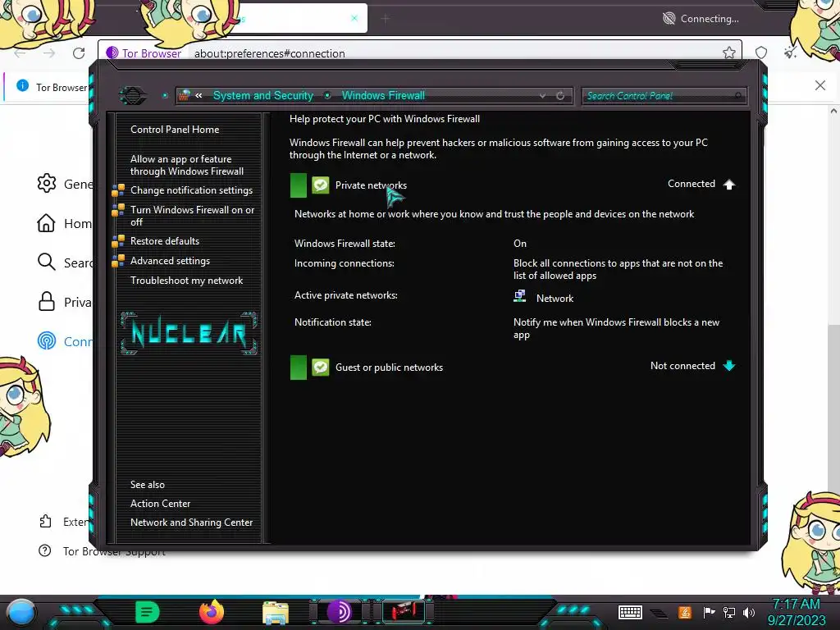The image size is (840, 630).
Task: Open File Explorer from the taskbar
Action: click(276, 613)
